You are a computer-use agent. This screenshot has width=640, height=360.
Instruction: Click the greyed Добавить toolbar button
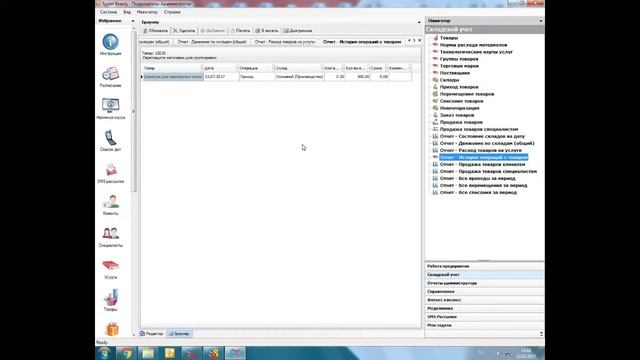212,31
